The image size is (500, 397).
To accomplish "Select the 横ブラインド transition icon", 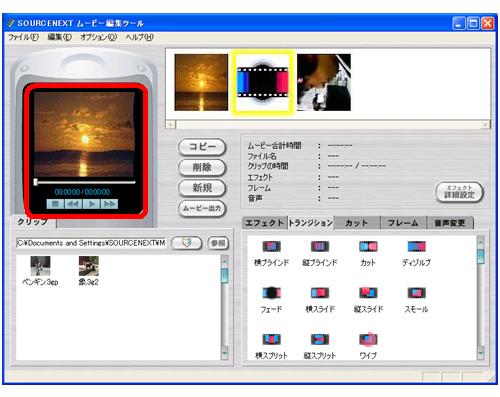I will [x=271, y=247].
